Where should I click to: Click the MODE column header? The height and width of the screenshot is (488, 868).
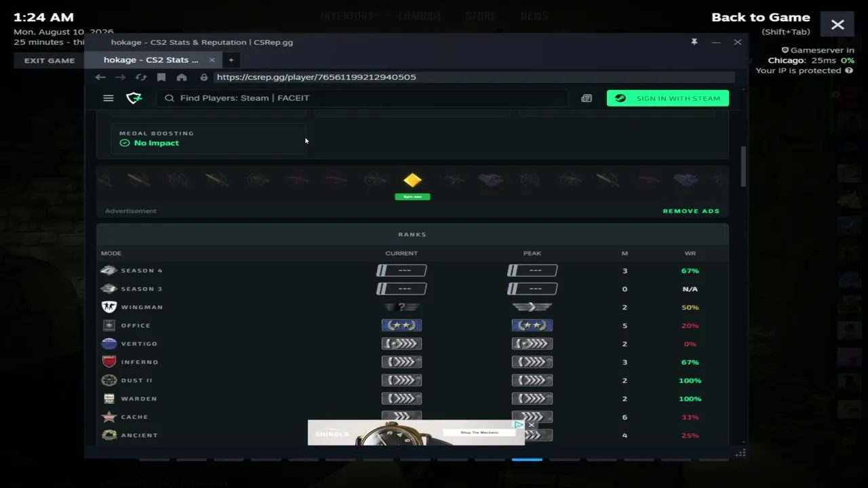coord(111,253)
